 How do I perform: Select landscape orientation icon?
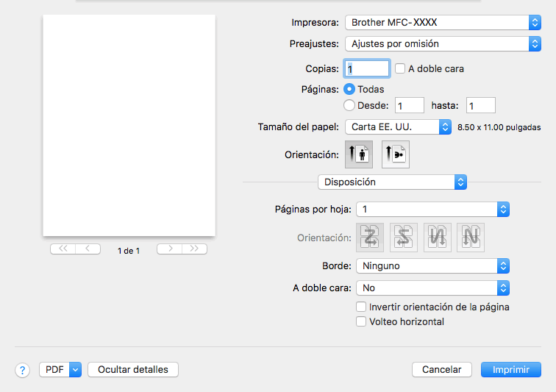coord(396,154)
